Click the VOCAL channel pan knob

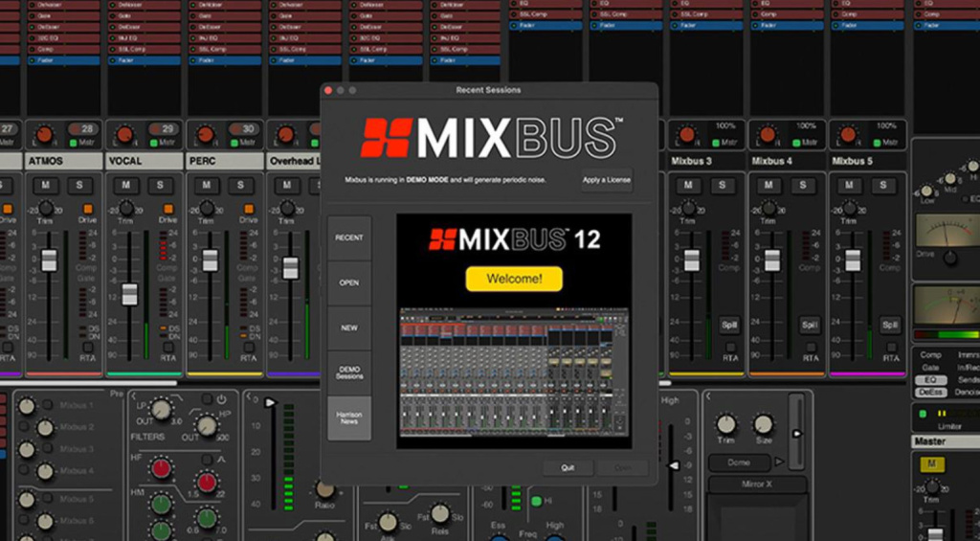click(x=125, y=134)
